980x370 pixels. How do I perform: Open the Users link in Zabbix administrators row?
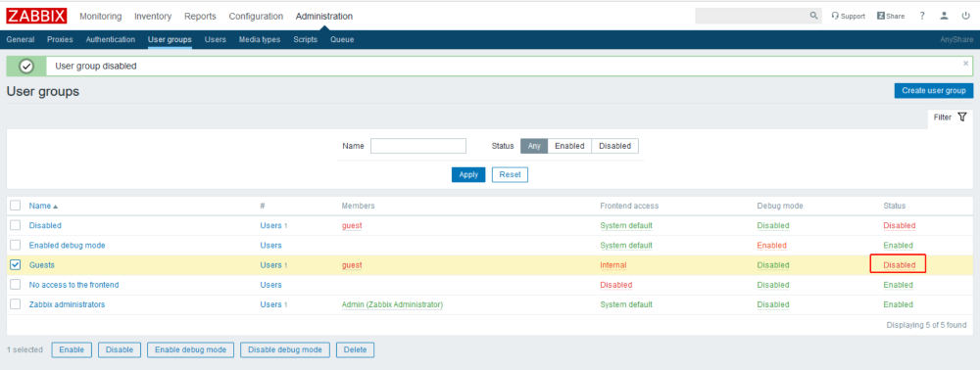point(270,304)
